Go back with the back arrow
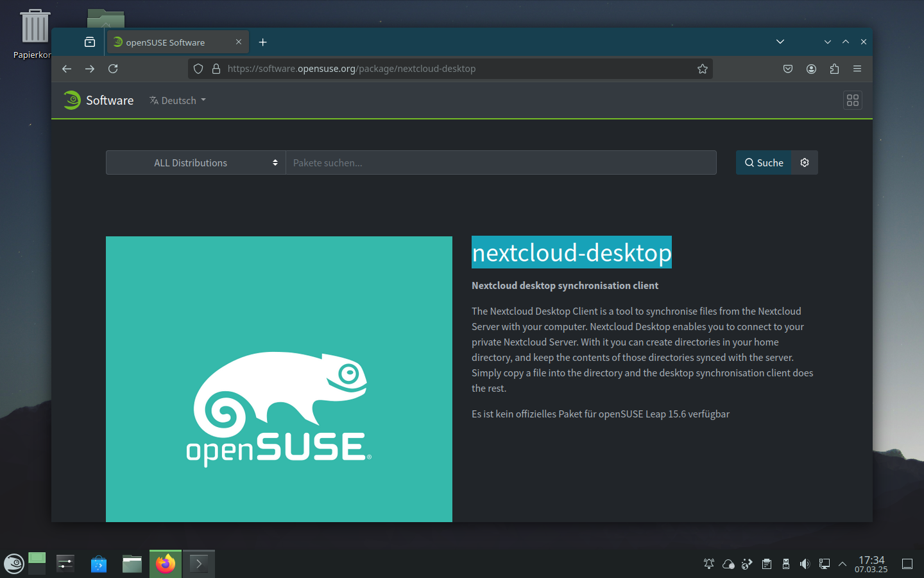Viewport: 924px width, 578px height. click(67, 69)
